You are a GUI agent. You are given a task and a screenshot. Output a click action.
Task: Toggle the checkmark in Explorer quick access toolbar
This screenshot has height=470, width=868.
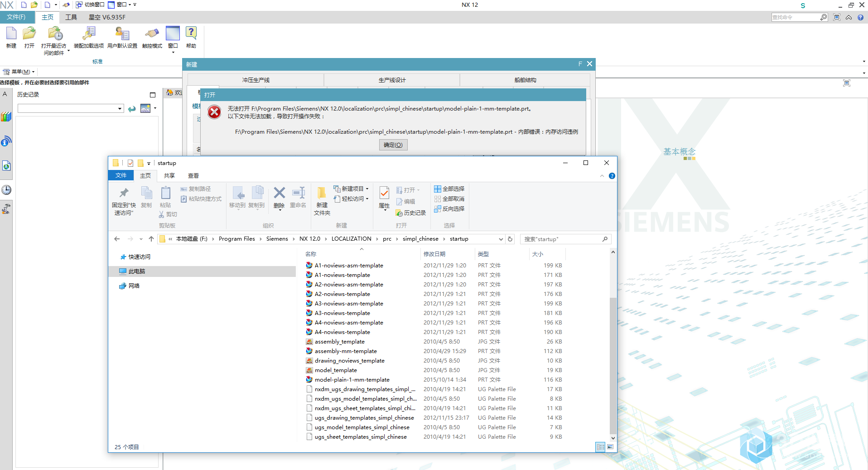(130, 163)
